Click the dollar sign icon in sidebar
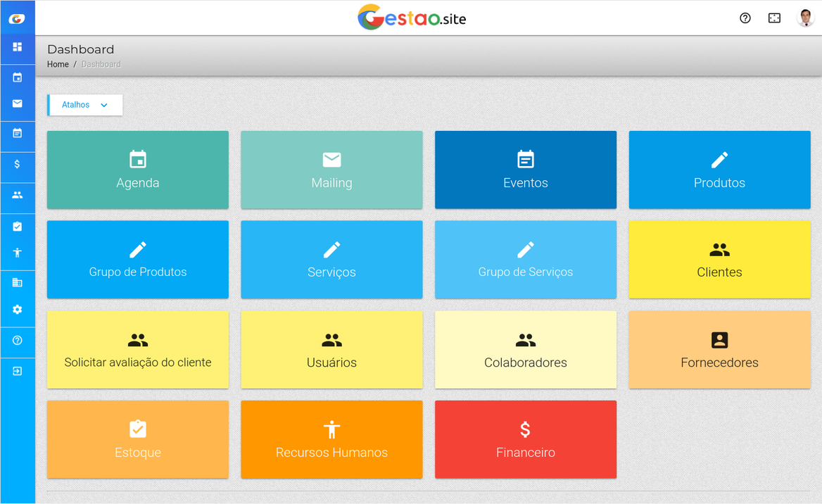 click(18, 164)
